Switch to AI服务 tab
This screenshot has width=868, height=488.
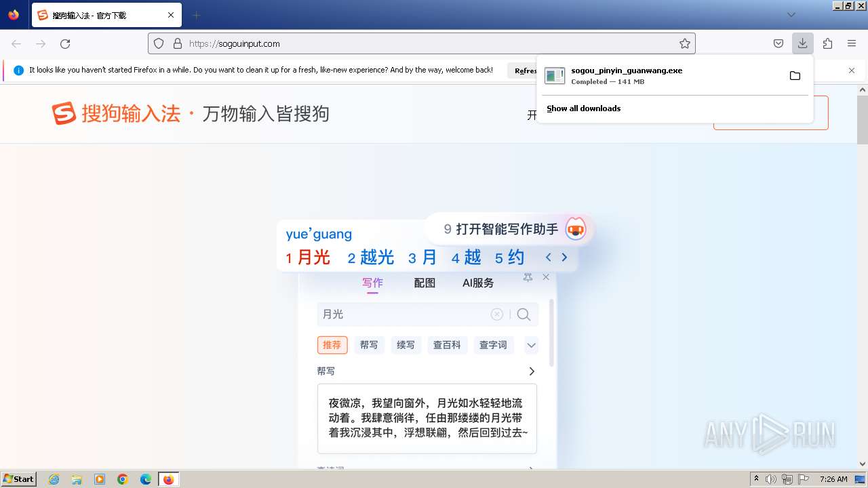[x=478, y=283]
